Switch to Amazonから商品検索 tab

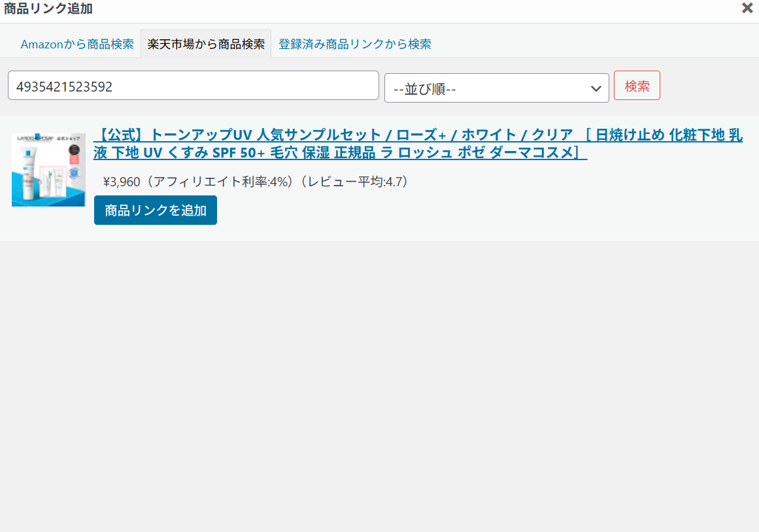click(x=77, y=44)
